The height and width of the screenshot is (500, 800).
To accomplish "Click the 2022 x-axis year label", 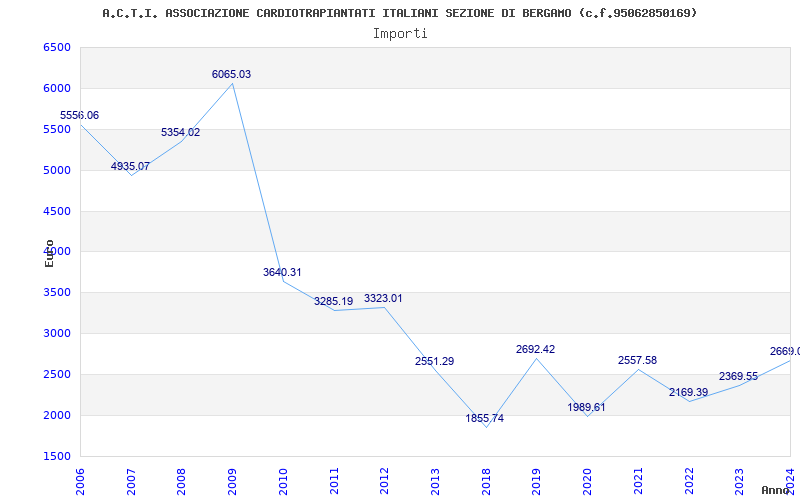I will tap(688, 481).
